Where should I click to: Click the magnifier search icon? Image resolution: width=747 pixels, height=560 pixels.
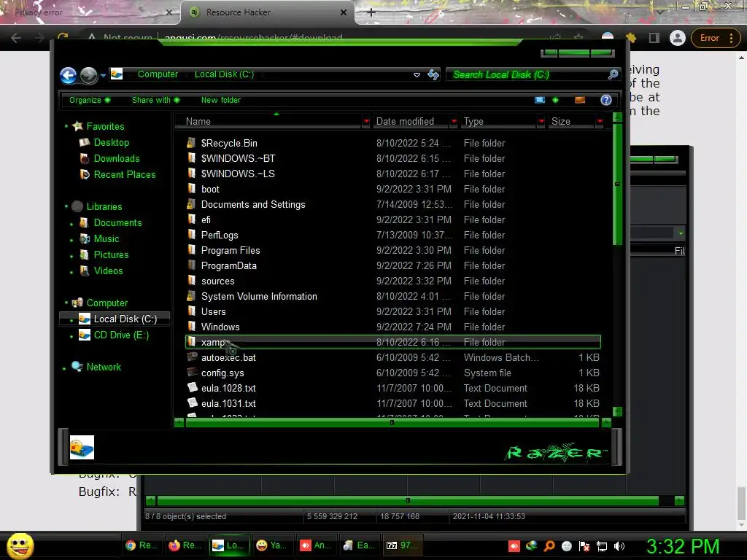[x=613, y=74]
